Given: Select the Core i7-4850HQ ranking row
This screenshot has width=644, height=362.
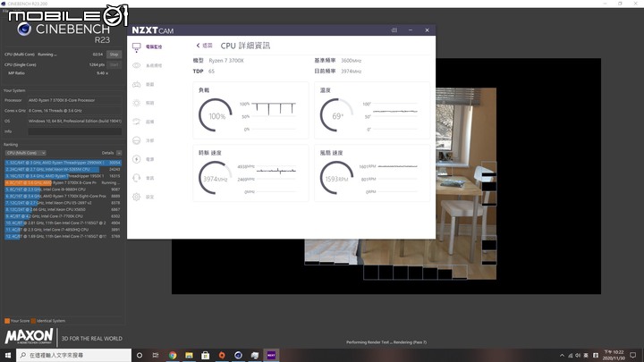Looking at the screenshot, I should [x=63, y=230].
